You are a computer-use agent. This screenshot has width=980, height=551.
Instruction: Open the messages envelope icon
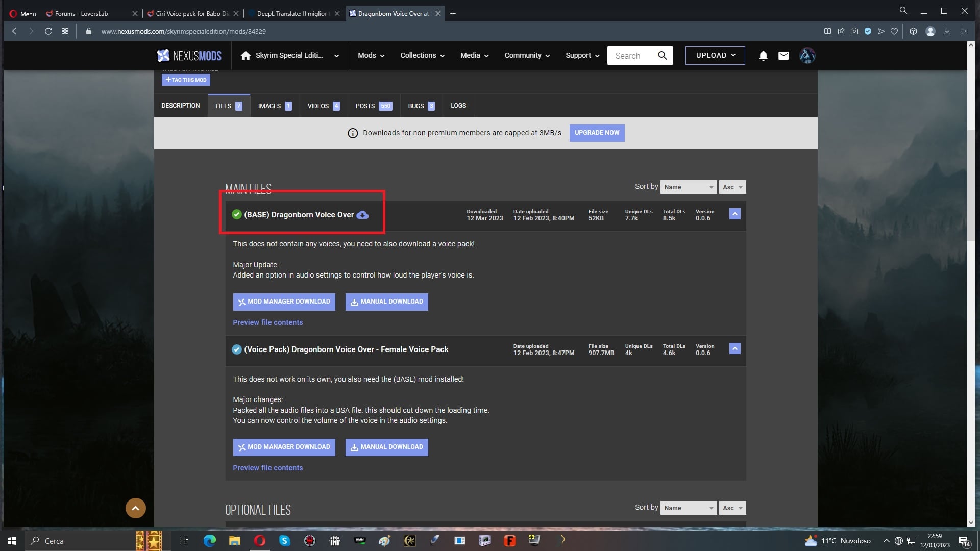783,56
